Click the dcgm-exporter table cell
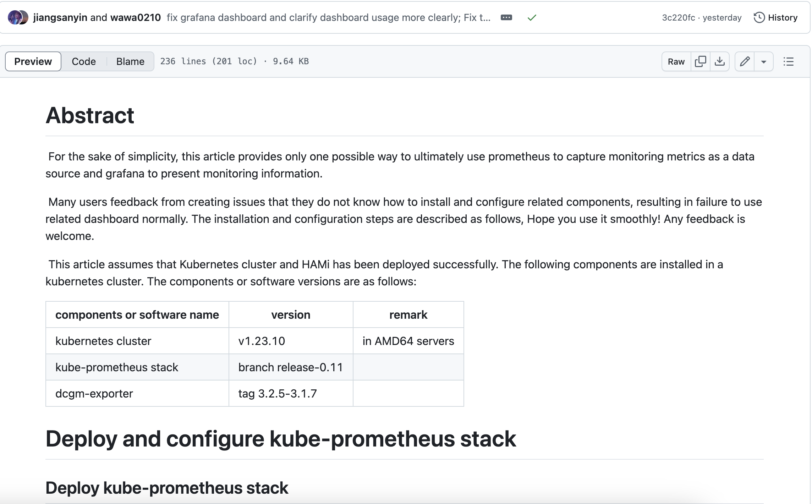The height and width of the screenshot is (504, 812). [x=94, y=393]
